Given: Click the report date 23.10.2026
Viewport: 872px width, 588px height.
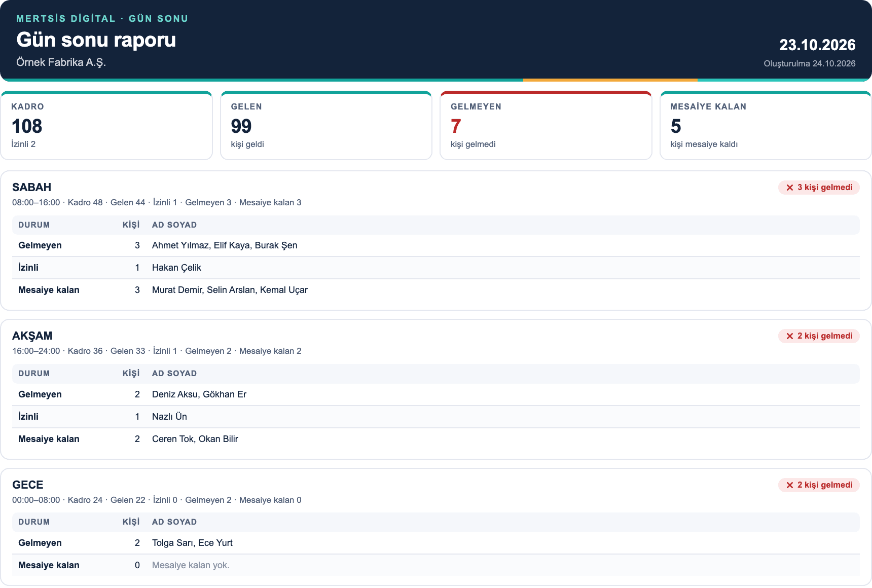Looking at the screenshot, I should click(817, 45).
